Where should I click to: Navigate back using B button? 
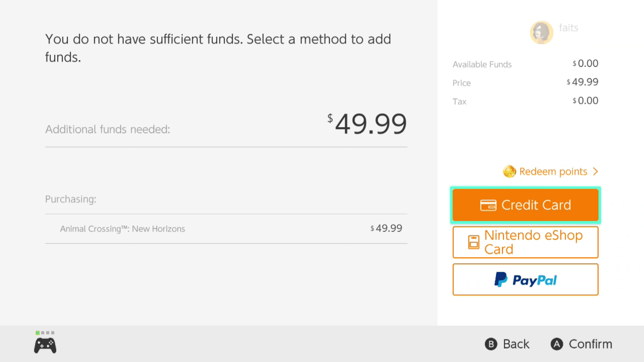[507, 344]
